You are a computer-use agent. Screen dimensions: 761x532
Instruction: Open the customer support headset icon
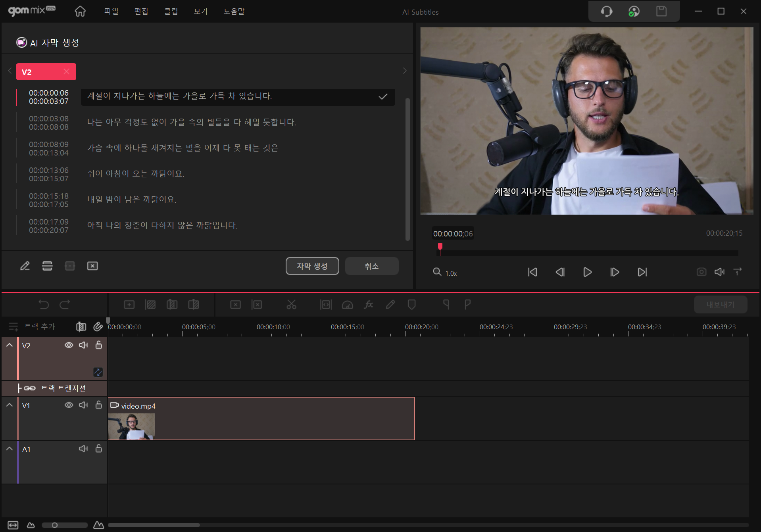(x=606, y=12)
